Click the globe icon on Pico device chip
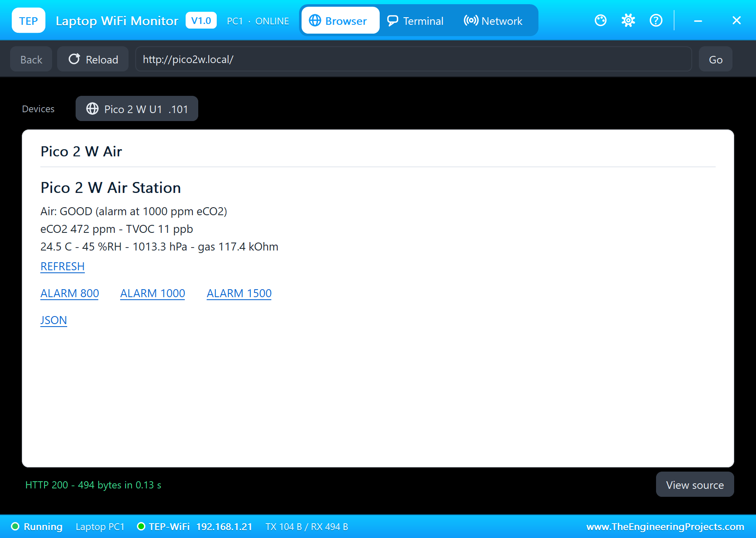756x538 pixels. [x=92, y=109]
